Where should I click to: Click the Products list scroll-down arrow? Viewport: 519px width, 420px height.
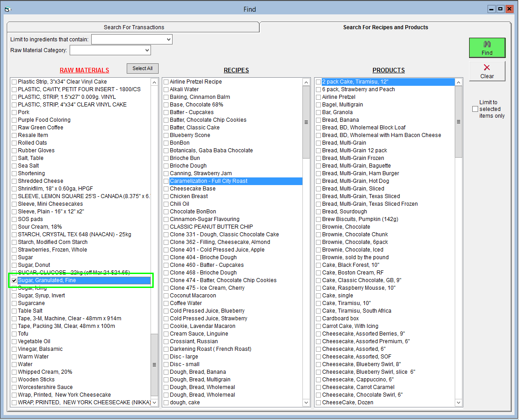[458, 402]
